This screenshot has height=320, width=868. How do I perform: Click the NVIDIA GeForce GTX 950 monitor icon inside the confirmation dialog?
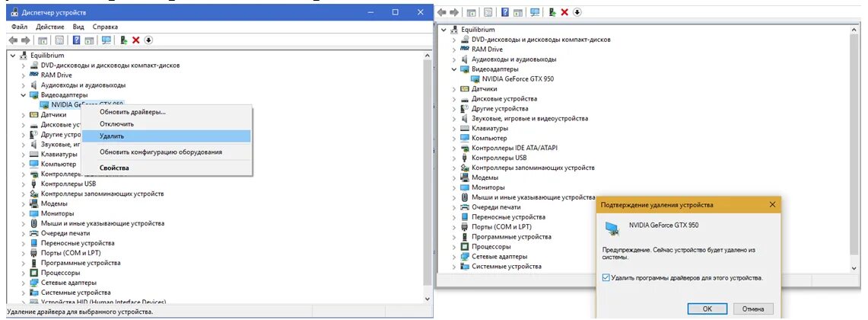[612, 229]
